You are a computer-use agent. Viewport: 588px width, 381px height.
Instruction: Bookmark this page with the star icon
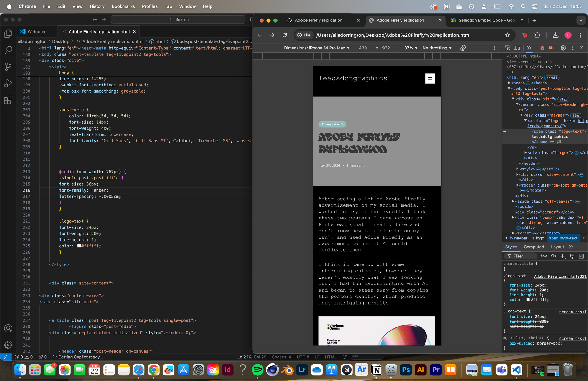tap(507, 35)
